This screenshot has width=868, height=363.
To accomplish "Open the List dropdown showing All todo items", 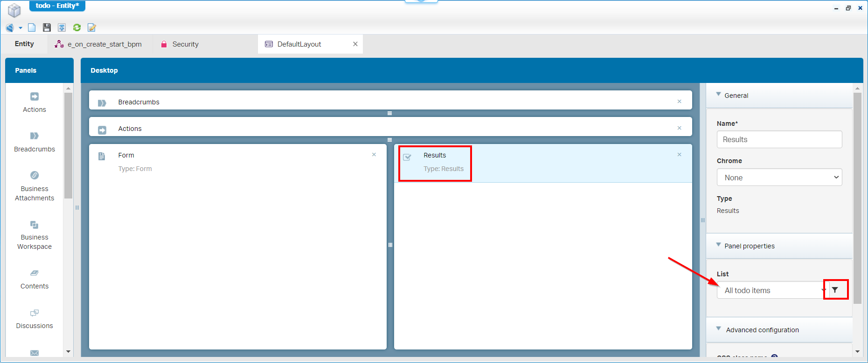I will tap(772, 290).
